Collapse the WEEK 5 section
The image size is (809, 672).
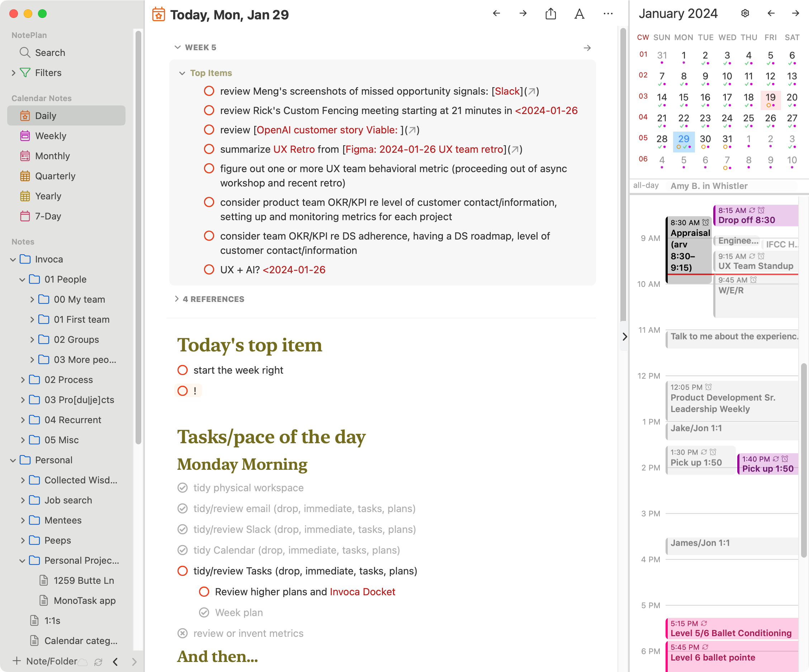pyautogui.click(x=178, y=47)
